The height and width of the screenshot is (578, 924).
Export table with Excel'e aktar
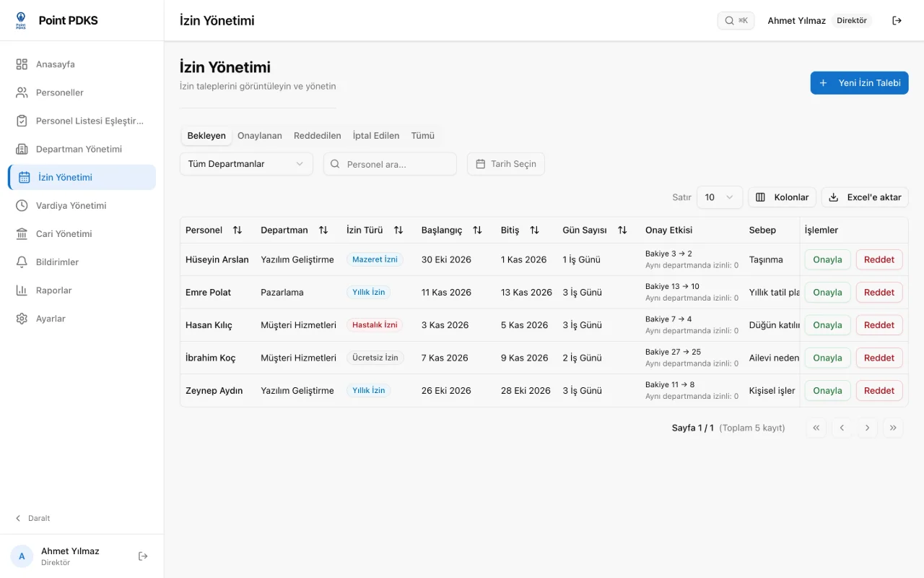click(865, 197)
